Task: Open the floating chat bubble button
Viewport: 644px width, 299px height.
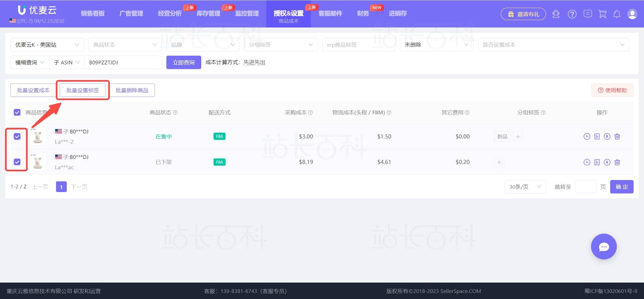Action: [x=604, y=247]
